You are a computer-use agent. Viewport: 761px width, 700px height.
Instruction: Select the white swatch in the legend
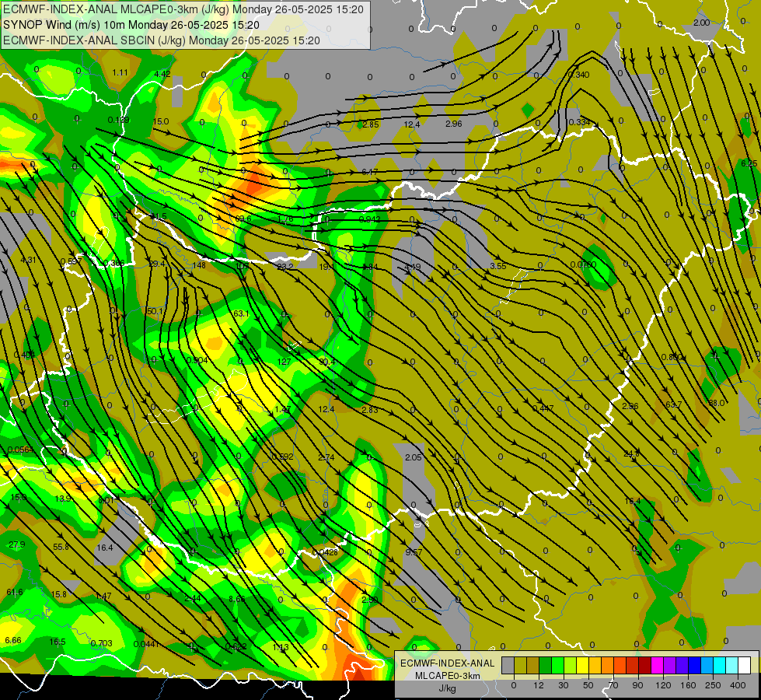(744, 665)
